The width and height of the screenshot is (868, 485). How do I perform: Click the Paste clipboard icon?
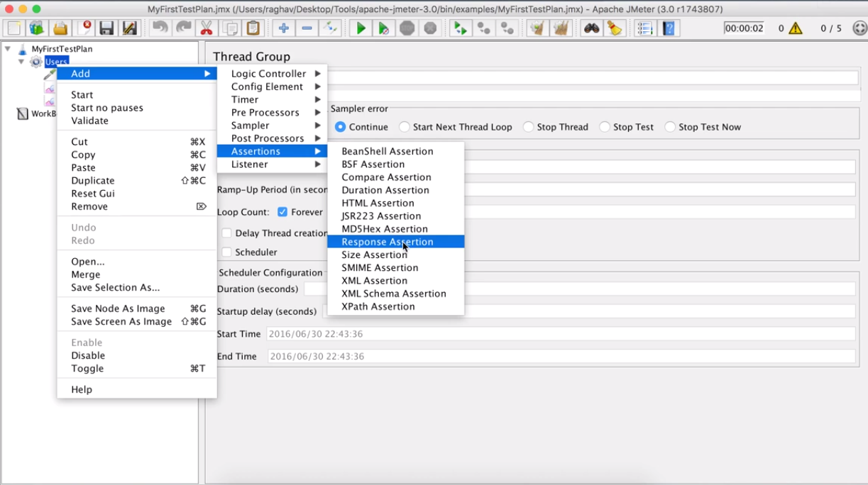coord(253,28)
